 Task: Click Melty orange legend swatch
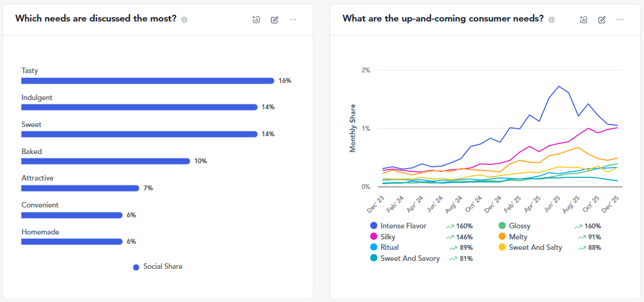click(x=502, y=236)
